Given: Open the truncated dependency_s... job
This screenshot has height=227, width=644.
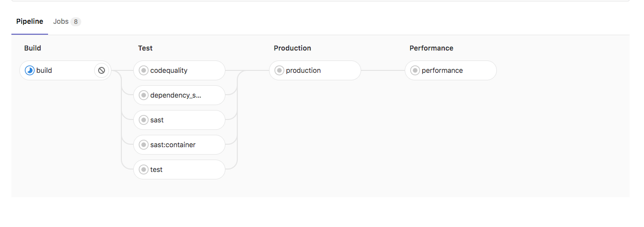Looking at the screenshot, I should 176,95.
